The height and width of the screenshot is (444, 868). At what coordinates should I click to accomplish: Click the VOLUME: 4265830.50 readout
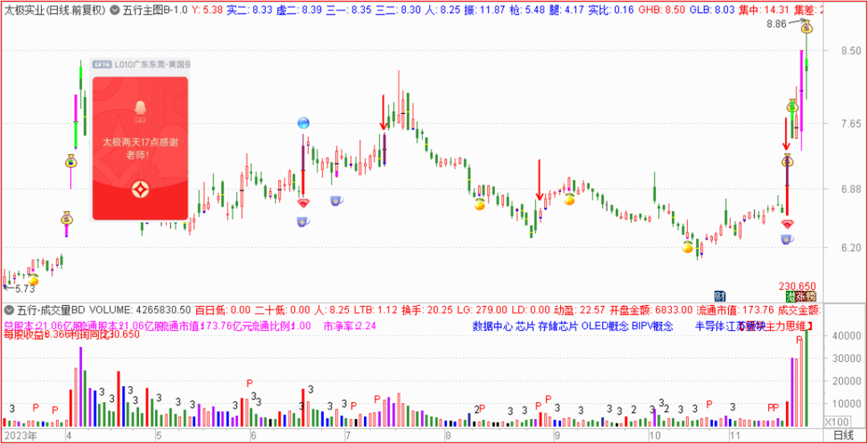(140, 309)
